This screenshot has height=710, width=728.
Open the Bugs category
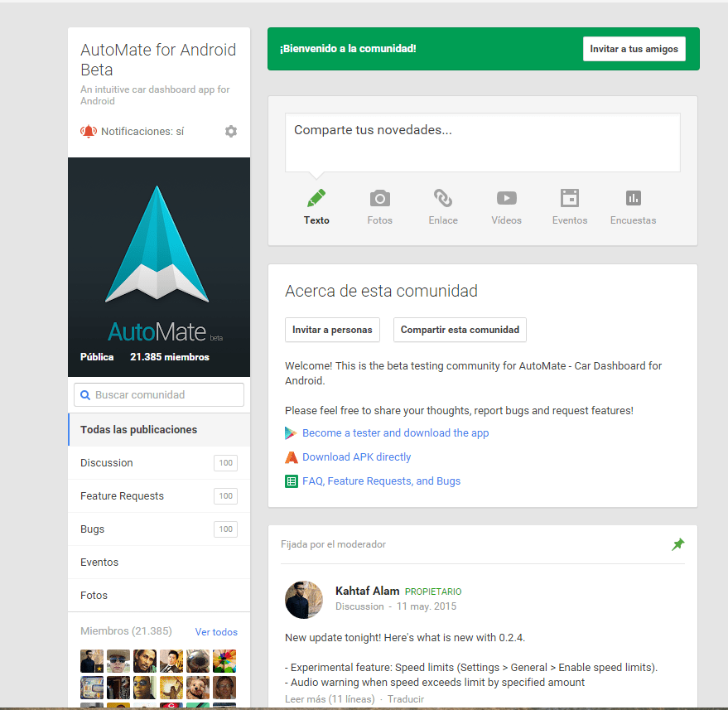click(x=159, y=529)
